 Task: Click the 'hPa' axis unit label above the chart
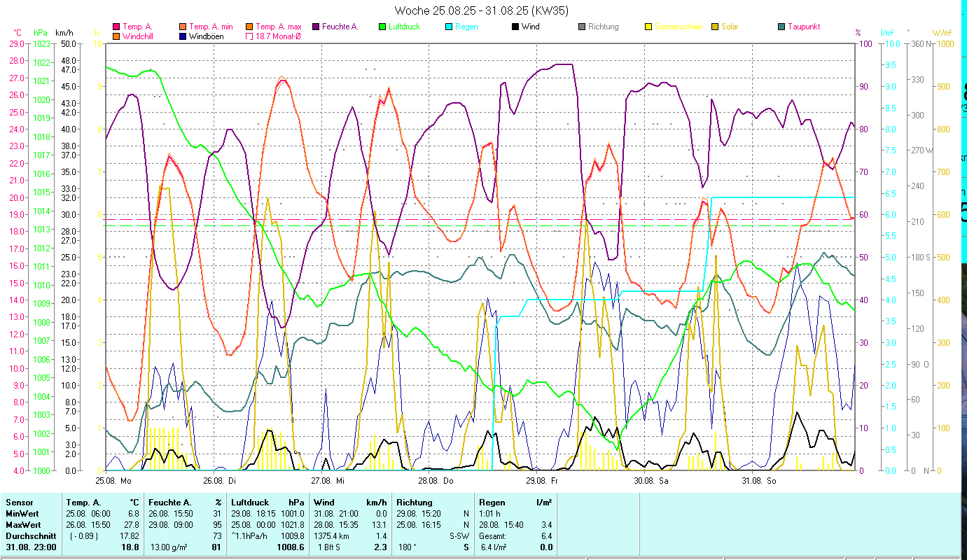40,32
